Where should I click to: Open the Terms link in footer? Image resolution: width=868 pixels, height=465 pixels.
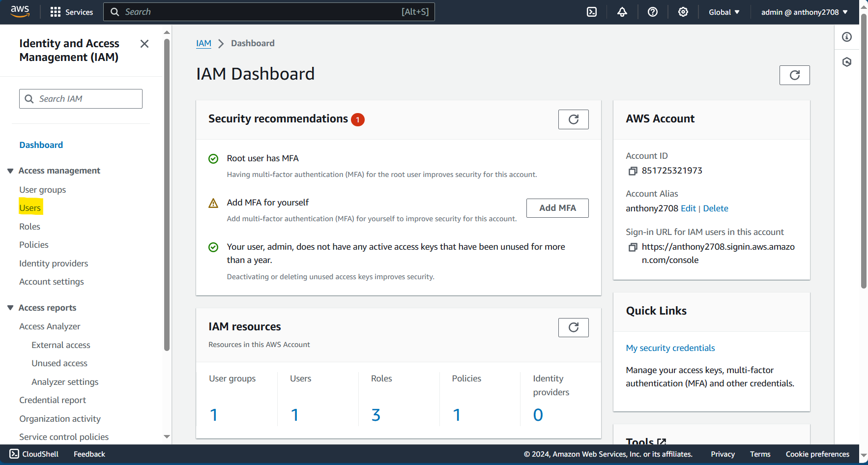(760, 454)
